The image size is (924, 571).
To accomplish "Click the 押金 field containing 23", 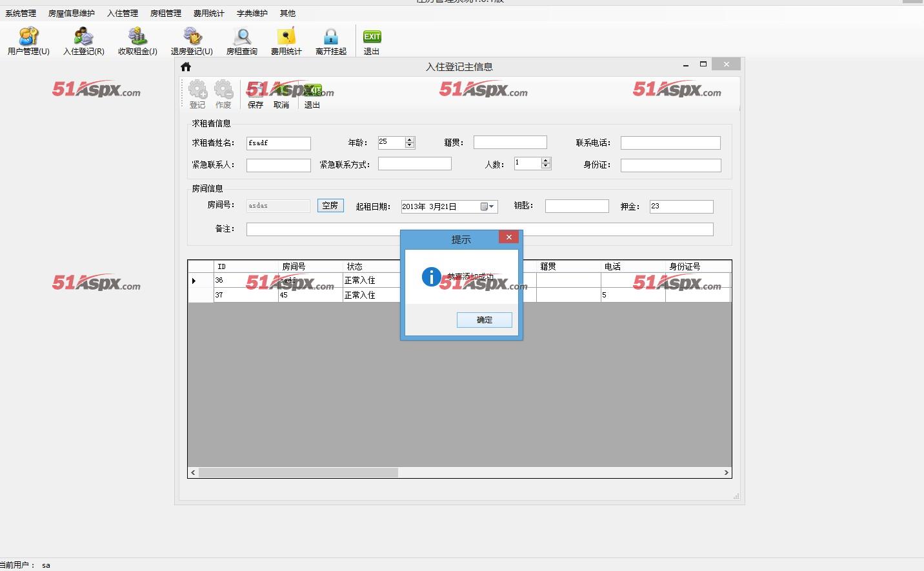I will 681,206.
